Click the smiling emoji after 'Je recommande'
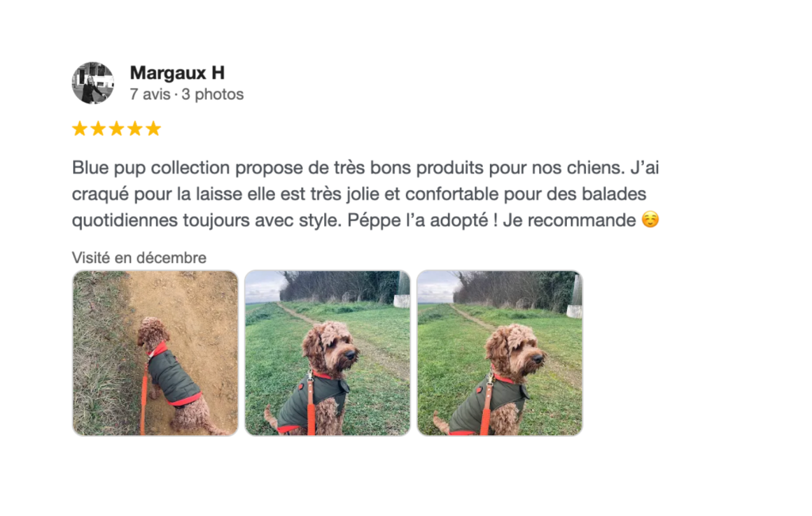 (x=650, y=220)
